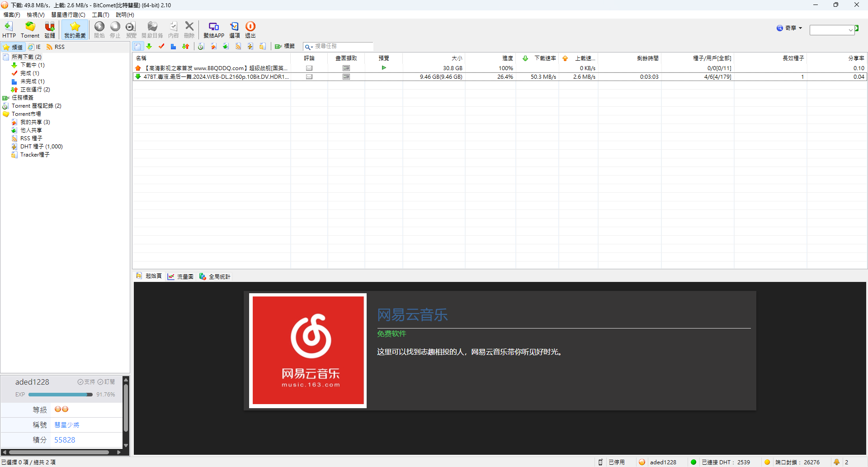
Task: Select 所有下載 (2) in the tree
Action: (x=27, y=57)
